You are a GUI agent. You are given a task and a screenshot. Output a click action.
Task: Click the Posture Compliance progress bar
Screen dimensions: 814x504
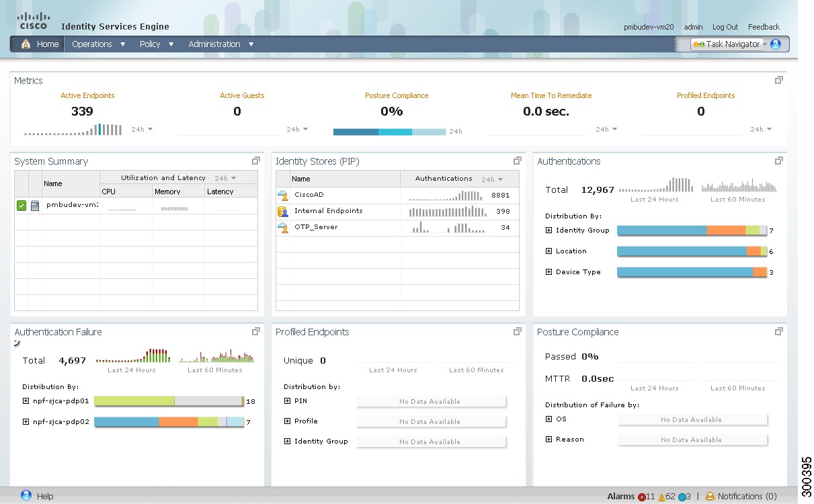point(390,132)
